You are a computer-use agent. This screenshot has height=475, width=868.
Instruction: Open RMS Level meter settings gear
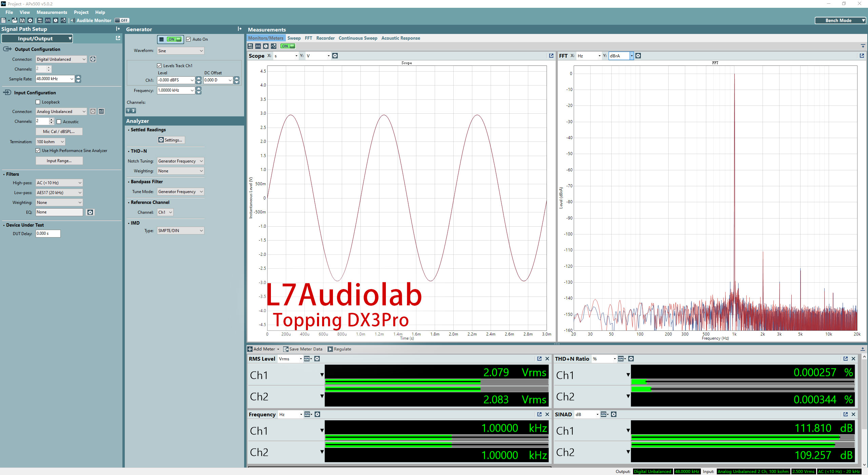[317, 359]
